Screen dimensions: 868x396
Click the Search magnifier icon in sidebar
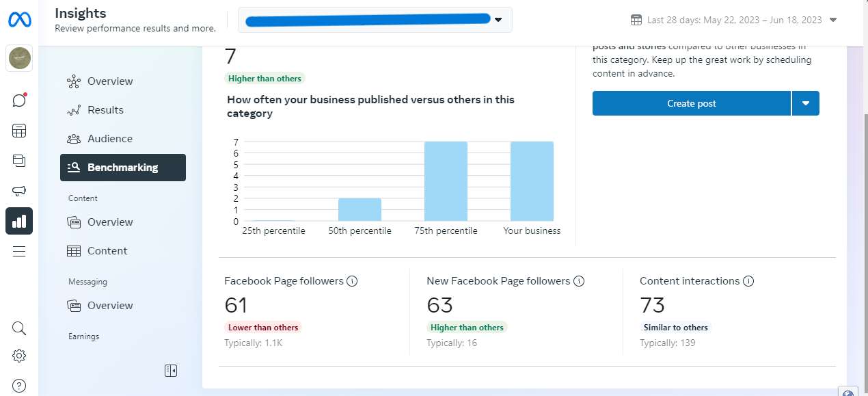(19, 328)
